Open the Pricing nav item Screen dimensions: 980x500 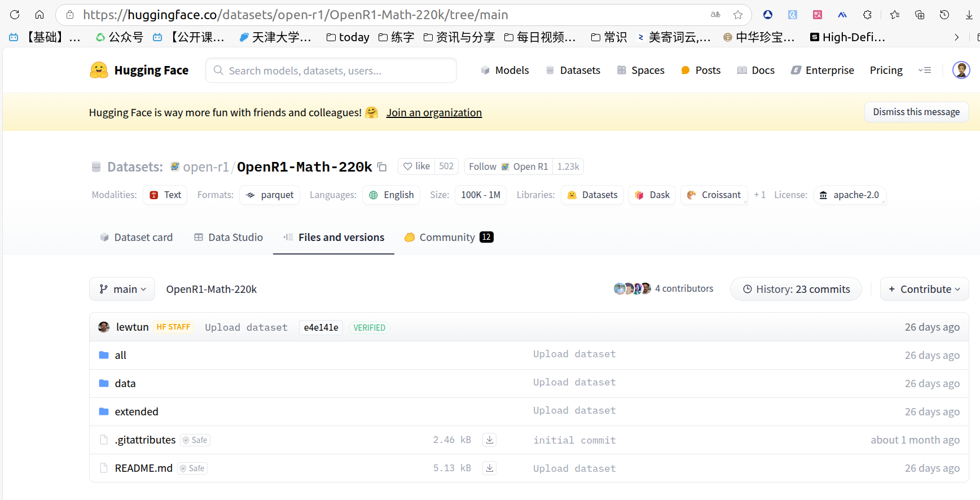[886, 70]
